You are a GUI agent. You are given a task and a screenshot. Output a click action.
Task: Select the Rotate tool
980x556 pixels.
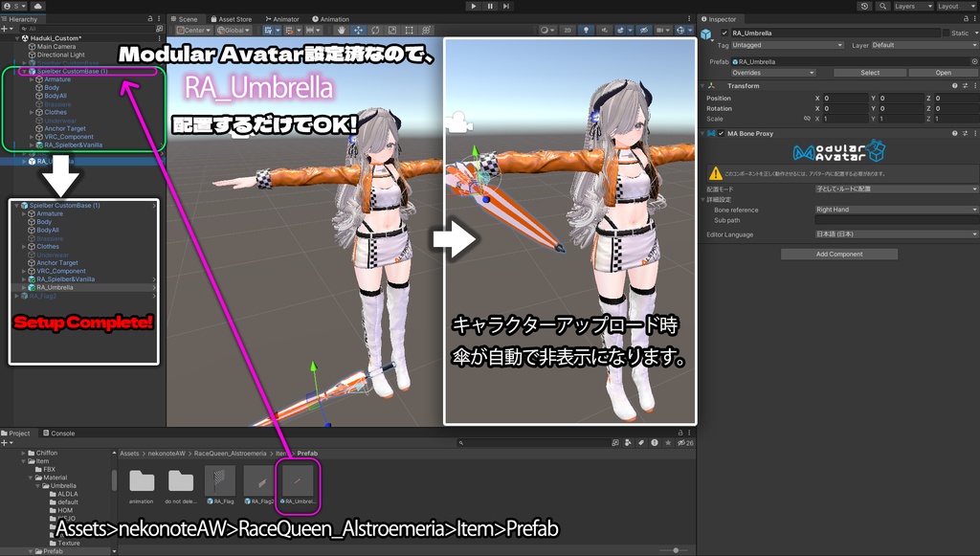pos(375,30)
